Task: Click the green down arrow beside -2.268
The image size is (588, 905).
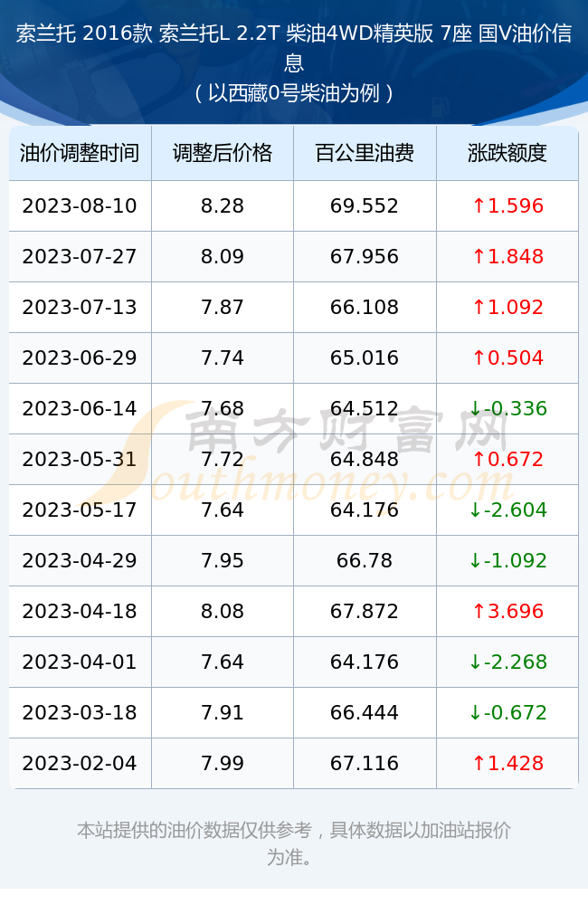Action: (475, 662)
